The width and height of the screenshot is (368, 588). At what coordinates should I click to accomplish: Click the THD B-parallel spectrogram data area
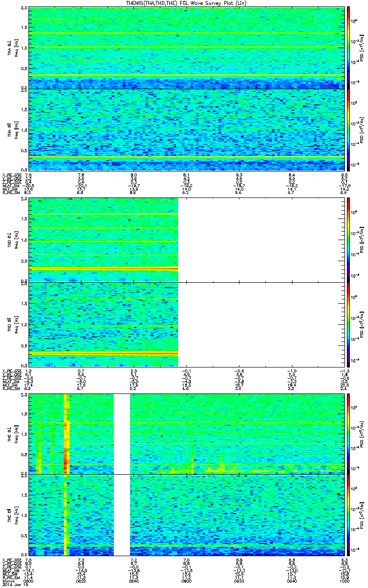pyautogui.click(x=104, y=324)
